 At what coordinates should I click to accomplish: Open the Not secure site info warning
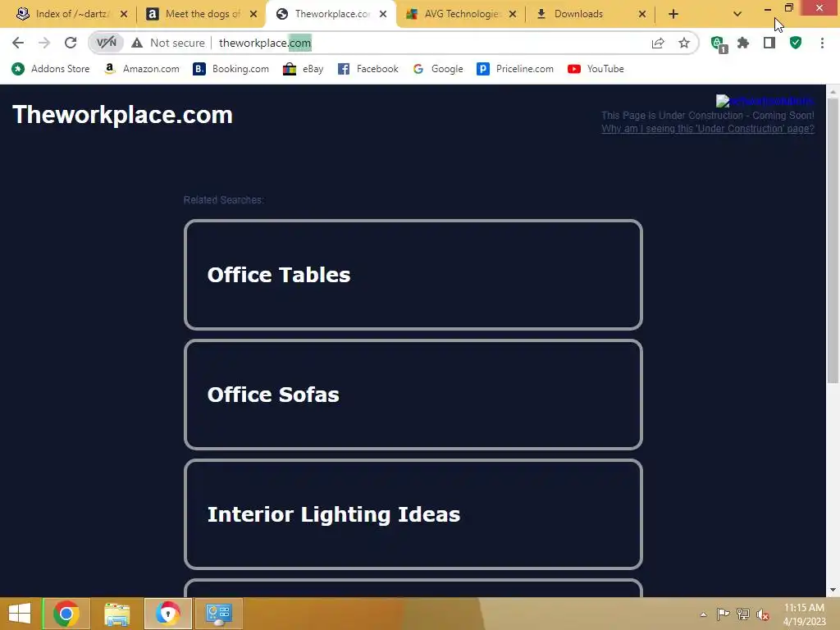click(x=168, y=43)
